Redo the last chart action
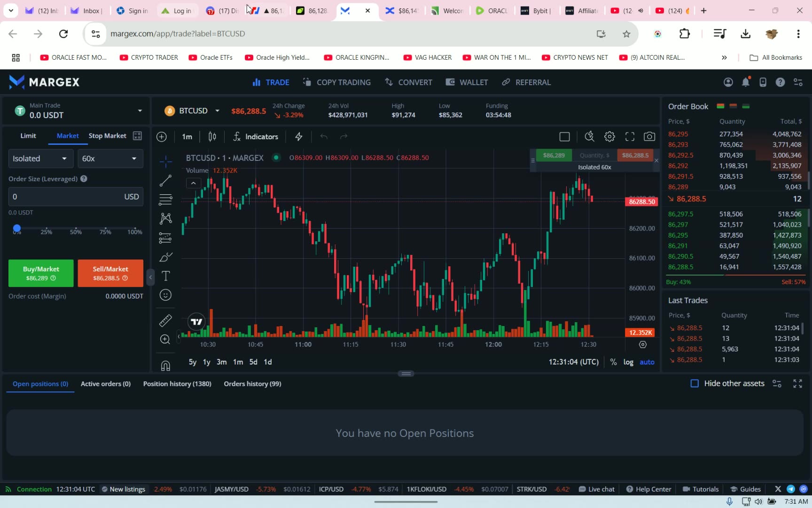The height and width of the screenshot is (508, 812). tap(344, 137)
